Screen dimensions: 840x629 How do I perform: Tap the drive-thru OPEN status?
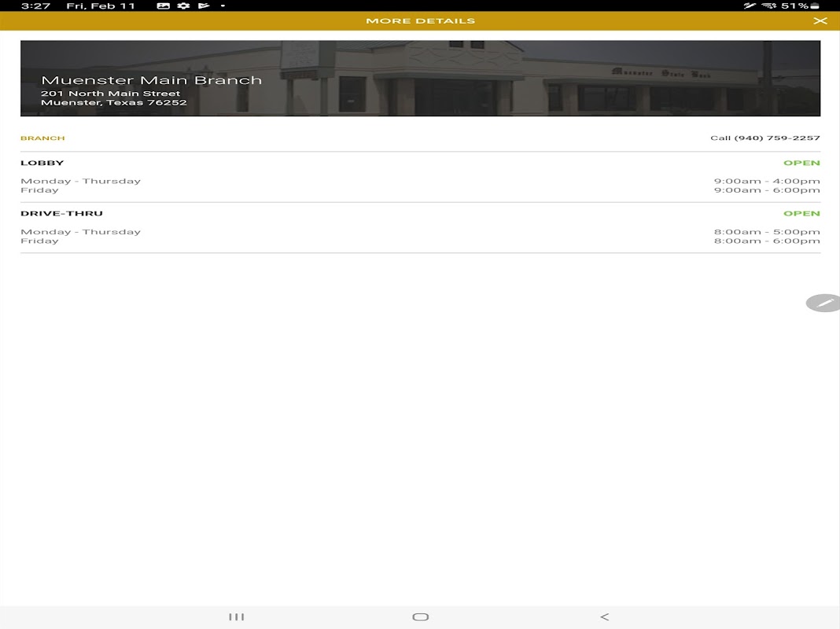tap(801, 213)
